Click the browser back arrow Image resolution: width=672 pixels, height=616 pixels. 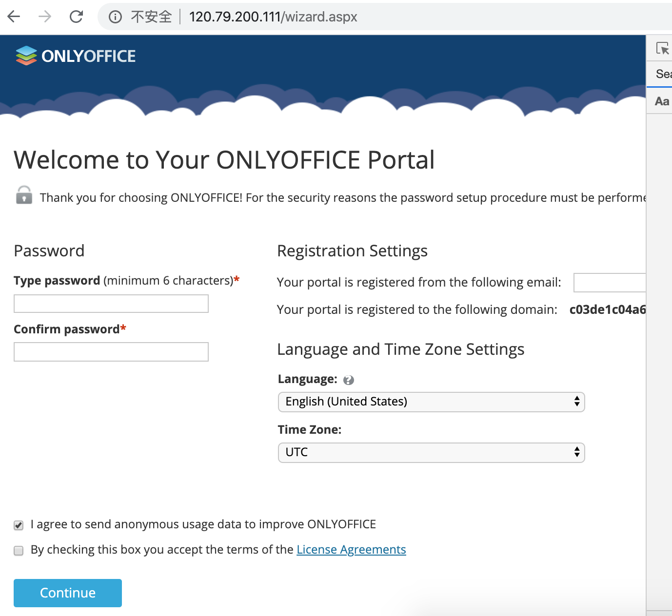pyautogui.click(x=14, y=17)
